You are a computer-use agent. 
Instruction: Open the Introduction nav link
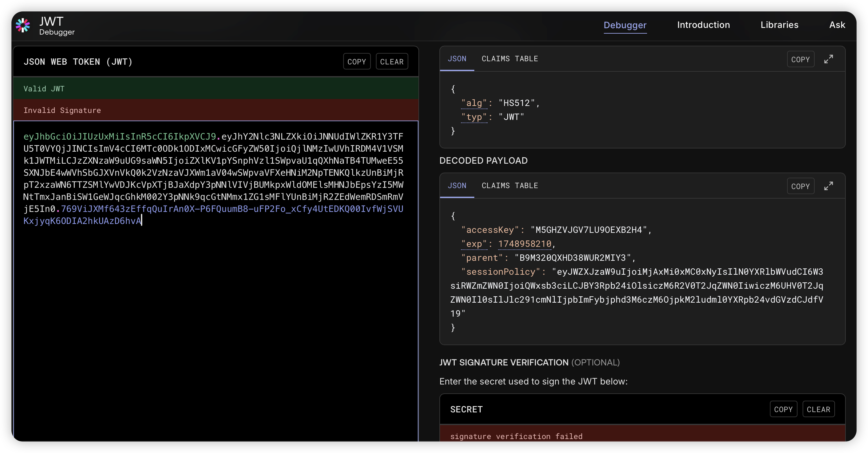coord(704,25)
